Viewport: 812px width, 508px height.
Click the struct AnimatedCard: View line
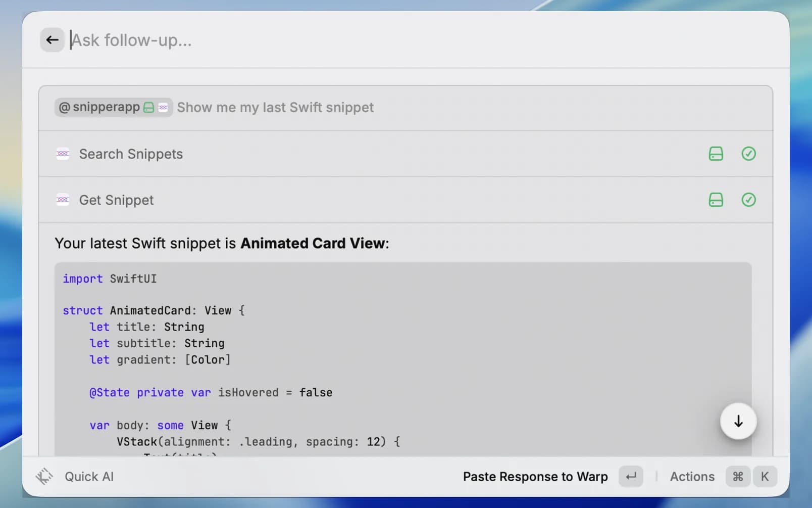pyautogui.click(x=154, y=310)
